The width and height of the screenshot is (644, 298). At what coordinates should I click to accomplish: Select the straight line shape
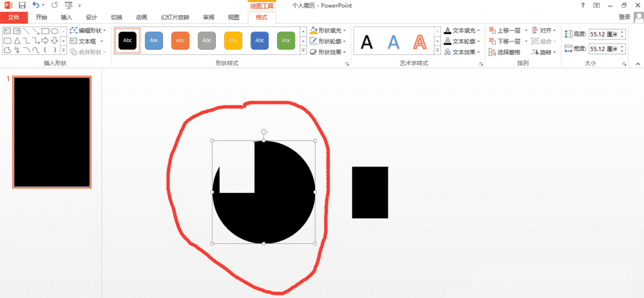point(26,31)
